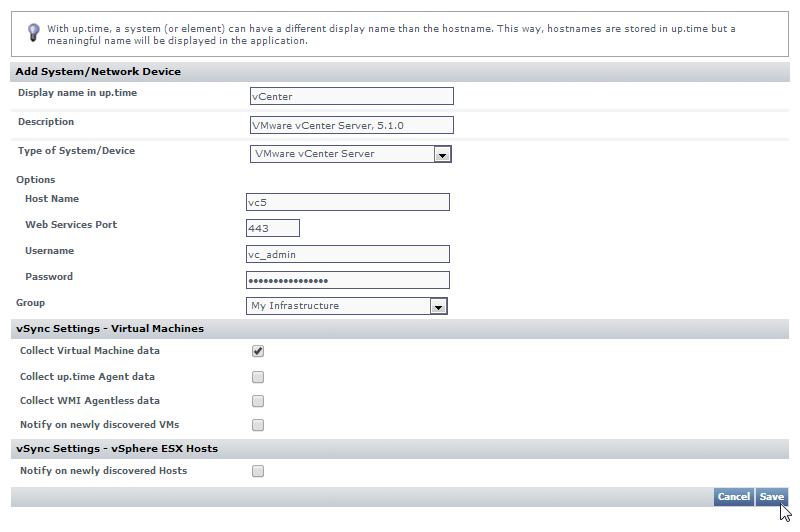Image resolution: width=800 pixels, height=532 pixels.
Task: Edit the Web Services Port field
Action: [273, 228]
